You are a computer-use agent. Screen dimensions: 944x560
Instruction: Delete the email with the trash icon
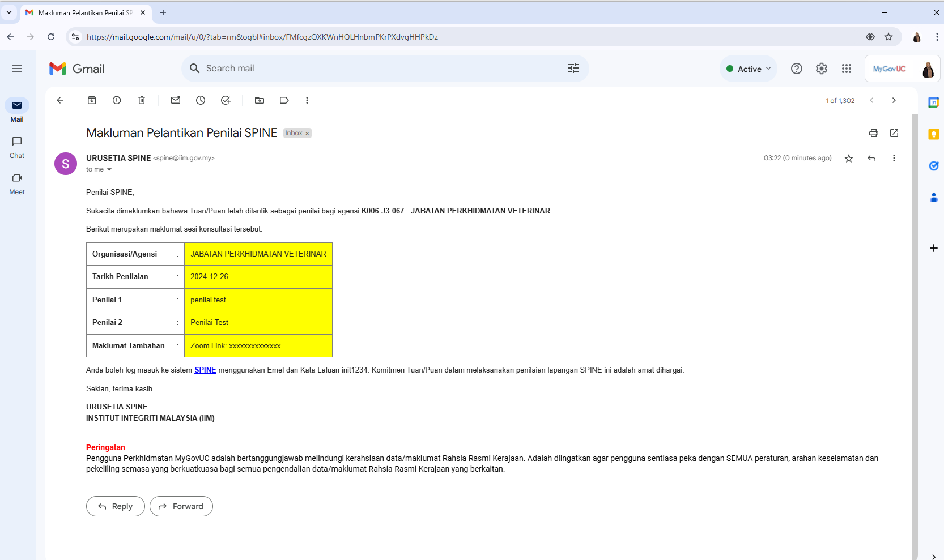pyautogui.click(x=142, y=100)
